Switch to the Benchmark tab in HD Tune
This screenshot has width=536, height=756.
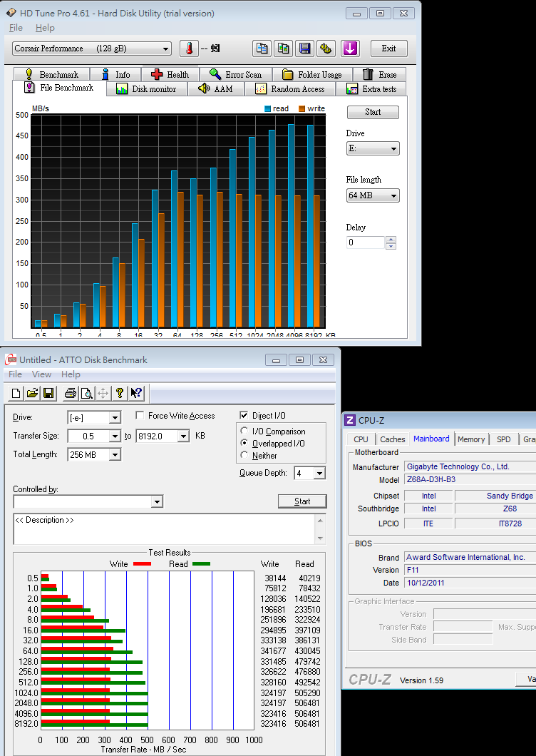coord(52,74)
